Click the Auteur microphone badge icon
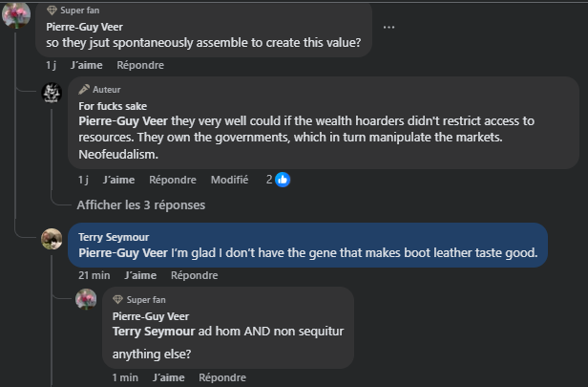The image size is (588, 387). click(84, 89)
